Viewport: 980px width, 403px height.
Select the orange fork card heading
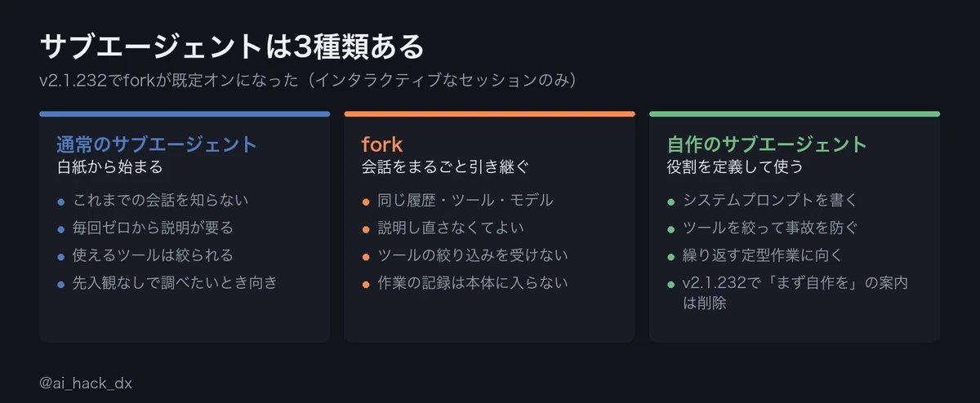[382, 144]
